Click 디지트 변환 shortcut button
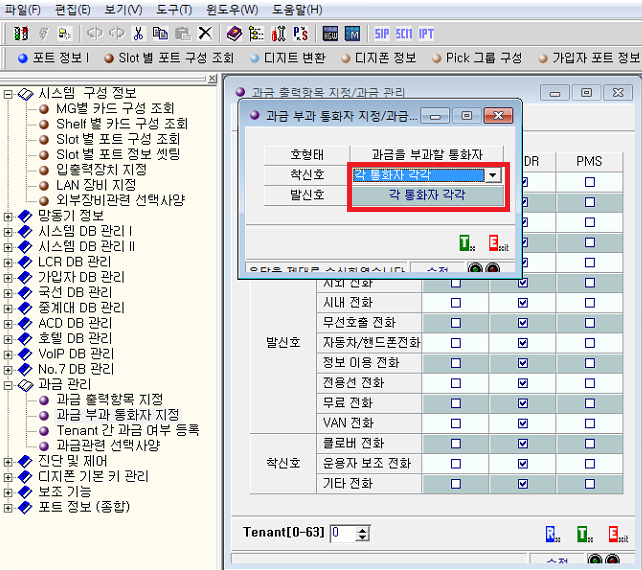642x570 pixels. (288, 58)
